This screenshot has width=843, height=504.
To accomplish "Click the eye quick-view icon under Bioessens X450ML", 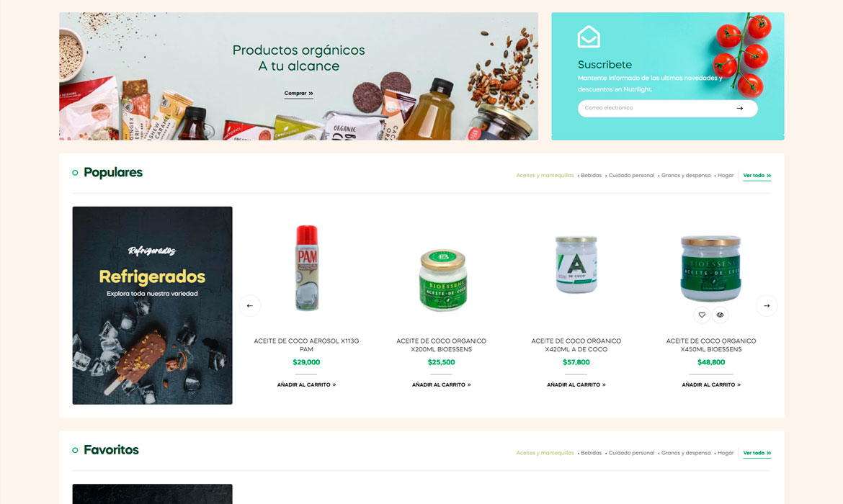I will [720, 315].
